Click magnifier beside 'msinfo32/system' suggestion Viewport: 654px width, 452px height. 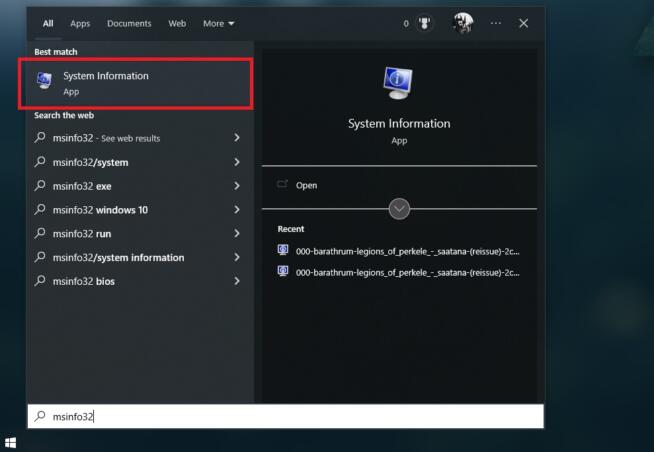[x=40, y=161]
